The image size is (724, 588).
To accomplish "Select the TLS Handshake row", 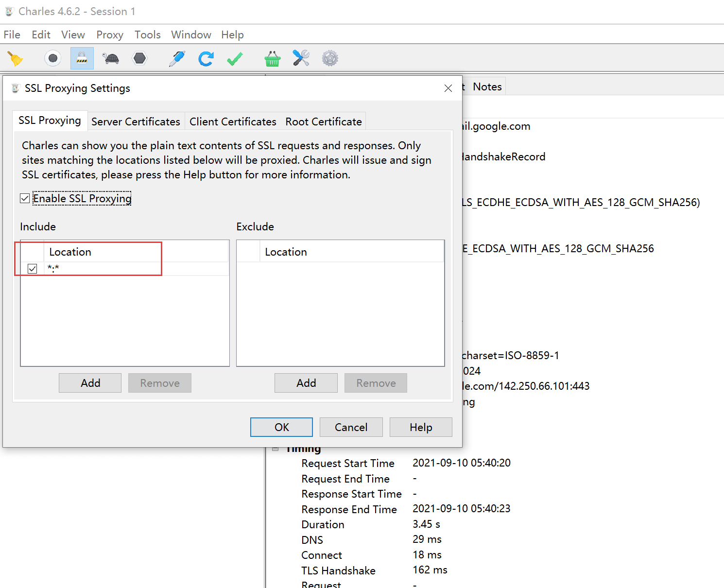I will tap(375, 571).
